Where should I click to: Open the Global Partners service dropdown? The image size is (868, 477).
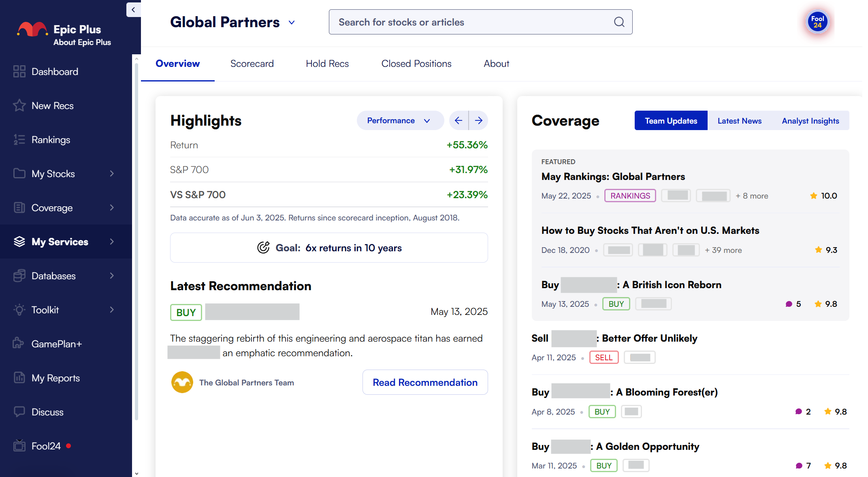292,22
